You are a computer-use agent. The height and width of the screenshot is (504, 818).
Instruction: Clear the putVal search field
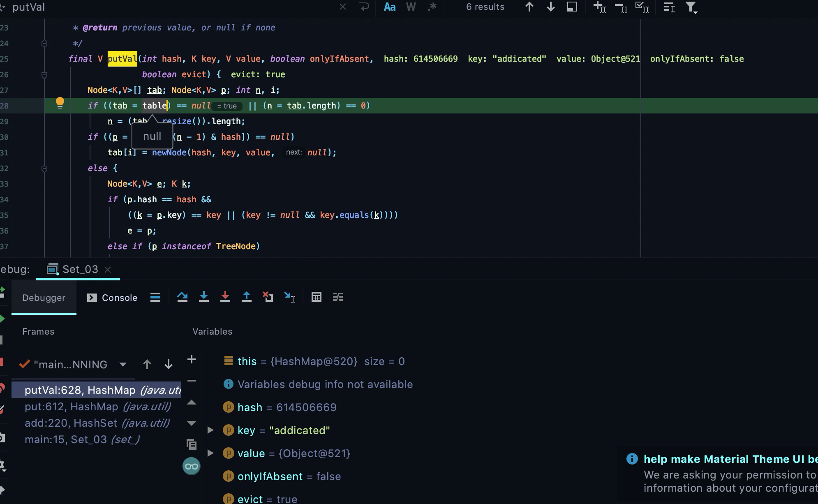(343, 7)
